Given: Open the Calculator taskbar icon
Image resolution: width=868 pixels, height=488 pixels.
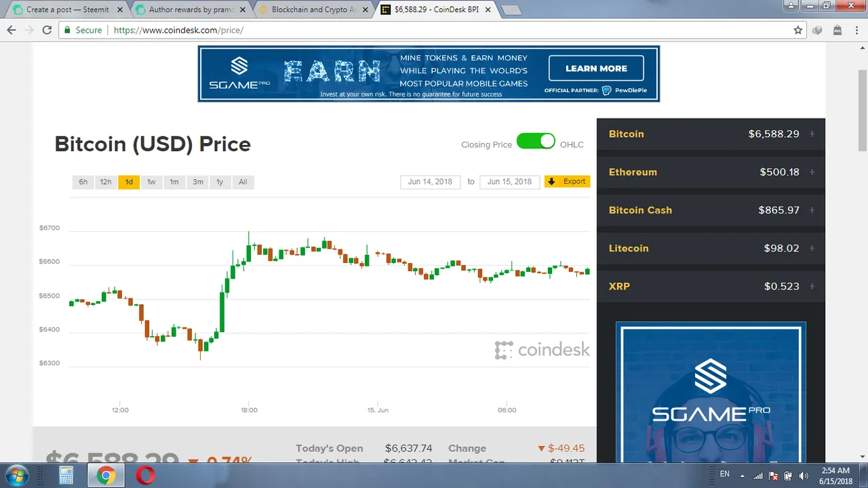Looking at the screenshot, I should [x=66, y=475].
